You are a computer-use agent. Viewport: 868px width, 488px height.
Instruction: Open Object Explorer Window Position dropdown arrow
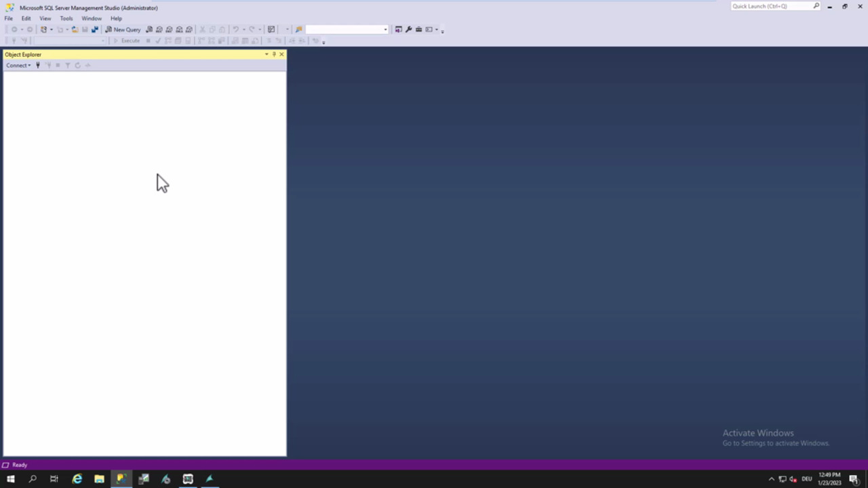[267, 54]
